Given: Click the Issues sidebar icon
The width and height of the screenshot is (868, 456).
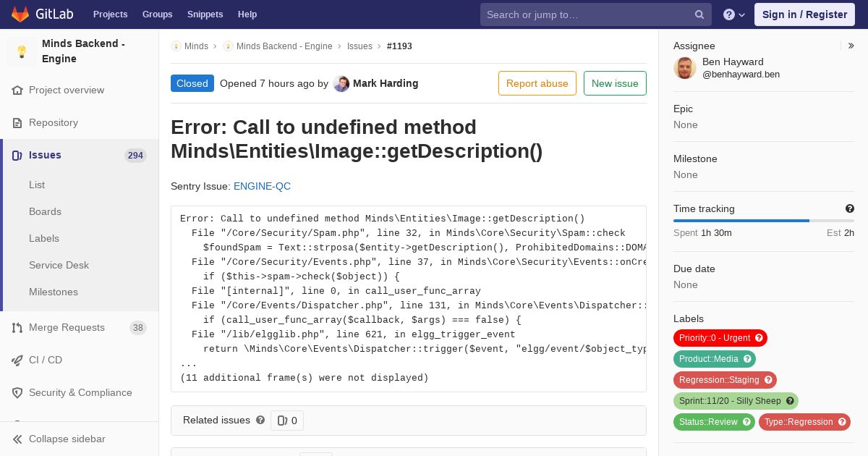Looking at the screenshot, I should (17, 156).
